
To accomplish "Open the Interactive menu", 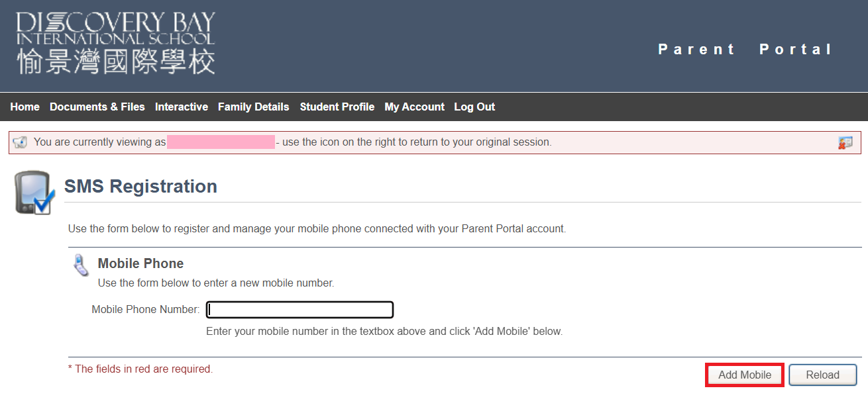I will click(181, 107).
